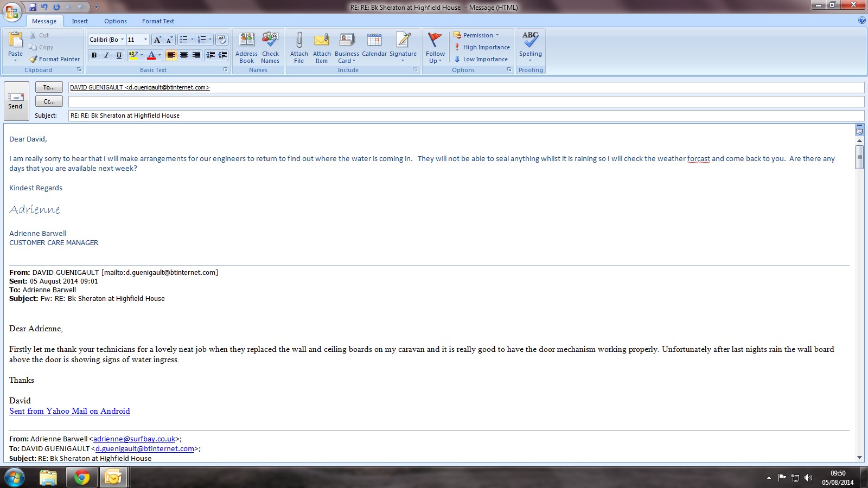
Task: Open the adrienne@surfbay.co.uk email link
Action: click(x=135, y=439)
